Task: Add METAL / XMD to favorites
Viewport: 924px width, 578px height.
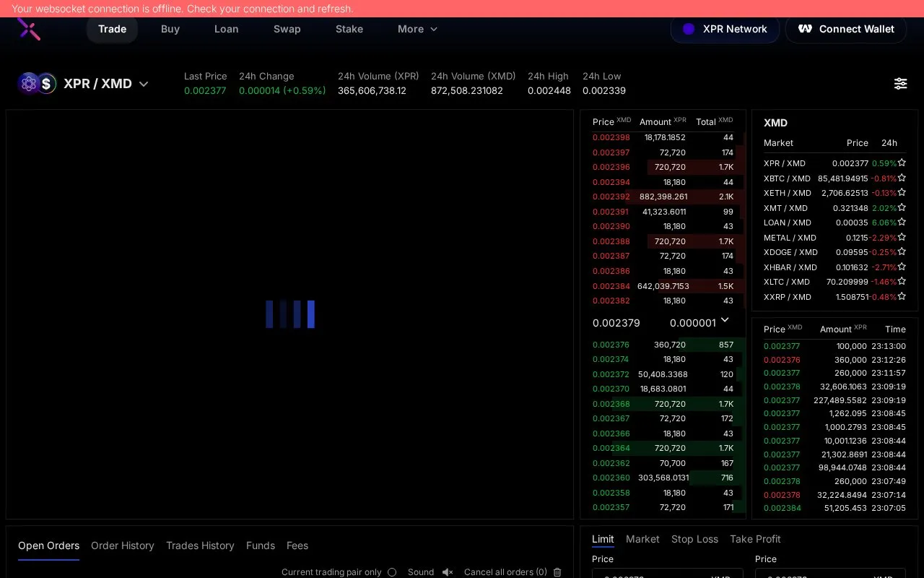Action: pyautogui.click(x=902, y=237)
